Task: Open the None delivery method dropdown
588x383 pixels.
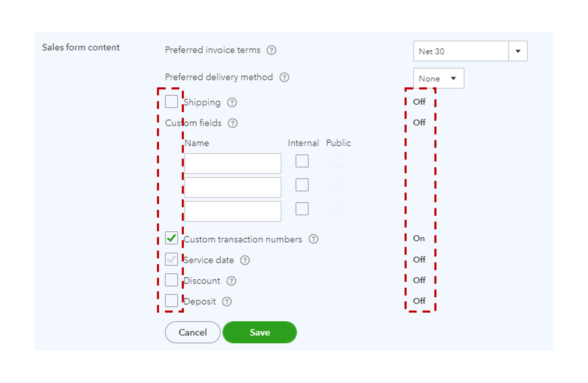Action: click(x=439, y=78)
